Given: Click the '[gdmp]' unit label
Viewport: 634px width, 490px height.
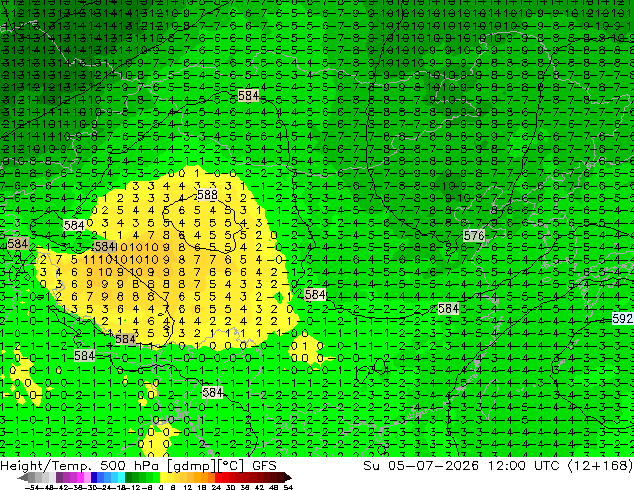Looking at the screenshot, I should coord(192,466).
